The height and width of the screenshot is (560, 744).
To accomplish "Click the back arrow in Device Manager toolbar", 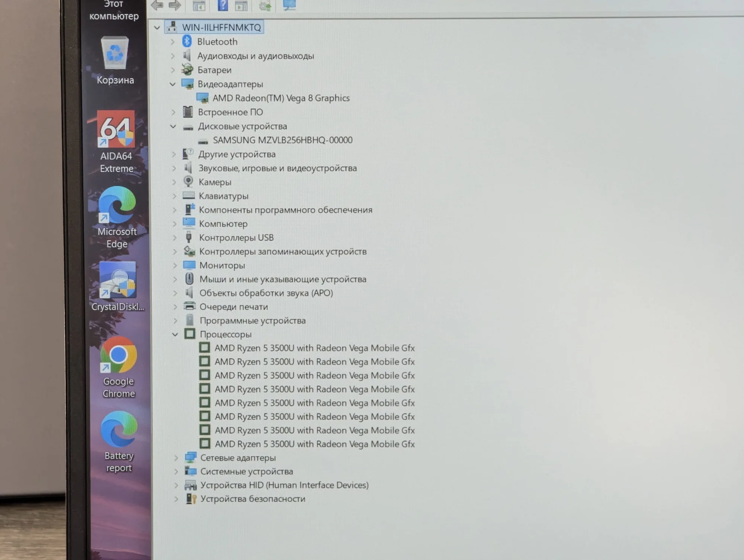I will pos(157,5).
